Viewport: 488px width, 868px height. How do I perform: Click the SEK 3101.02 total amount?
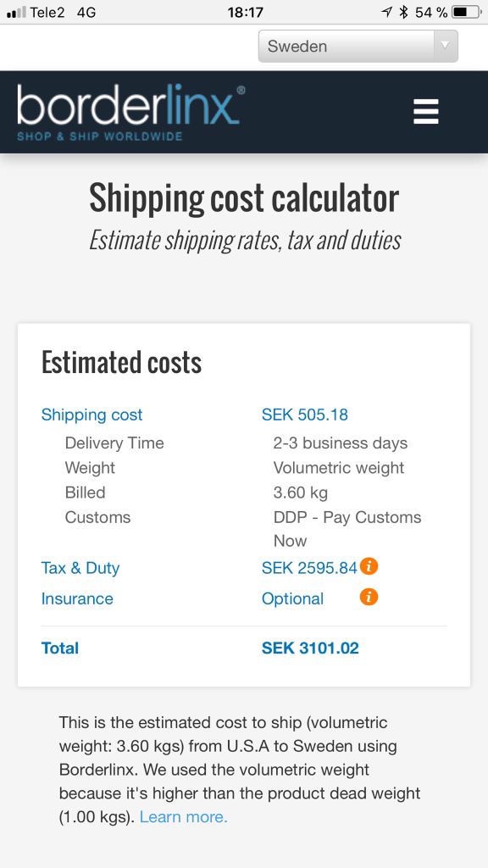tap(310, 648)
